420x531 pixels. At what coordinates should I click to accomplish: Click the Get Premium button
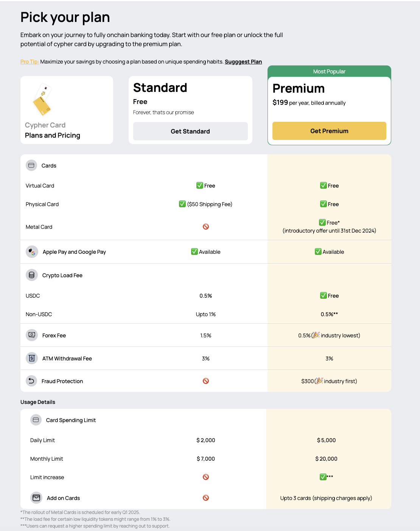pos(329,131)
